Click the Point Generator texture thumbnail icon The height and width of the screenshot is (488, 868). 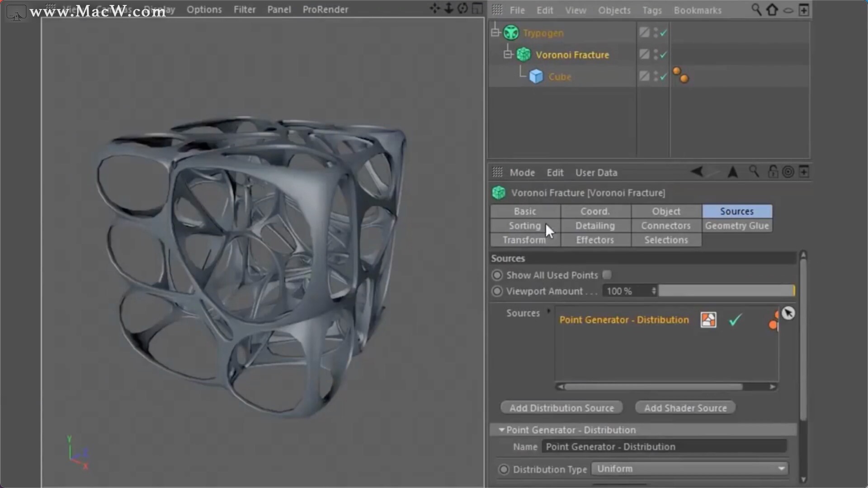(708, 319)
